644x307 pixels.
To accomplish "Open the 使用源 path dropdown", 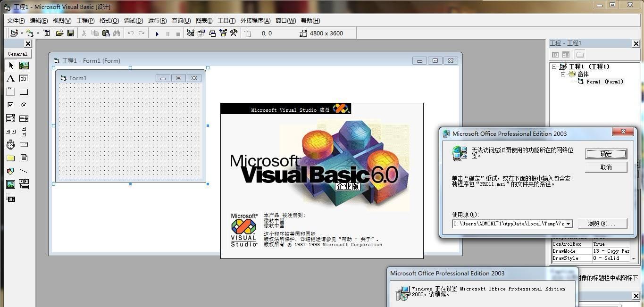I will (x=569, y=224).
